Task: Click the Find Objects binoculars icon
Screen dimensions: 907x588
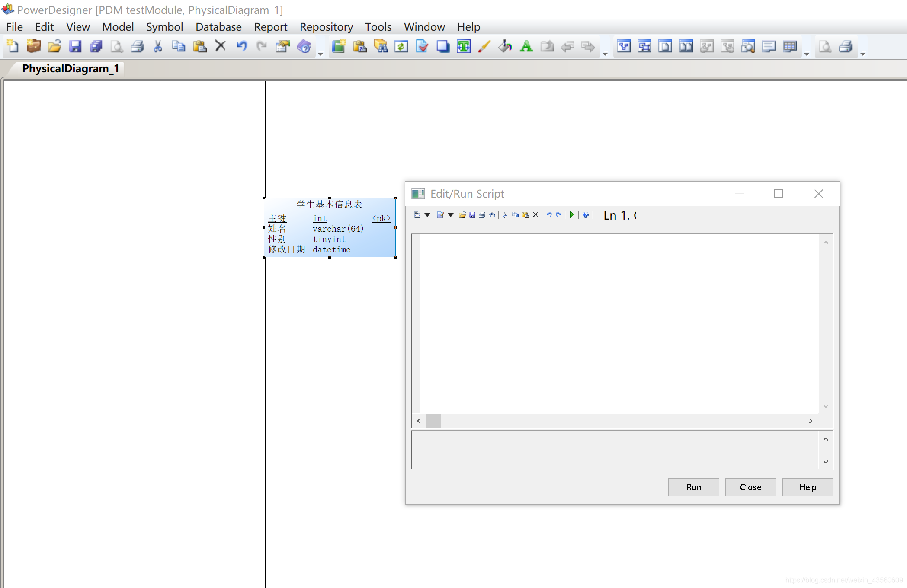Action: coord(381,46)
